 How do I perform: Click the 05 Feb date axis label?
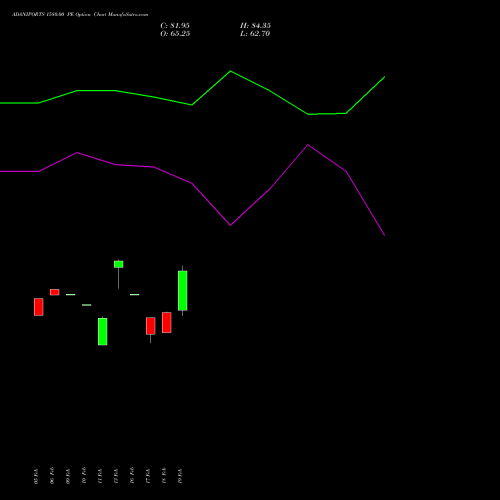(36, 476)
